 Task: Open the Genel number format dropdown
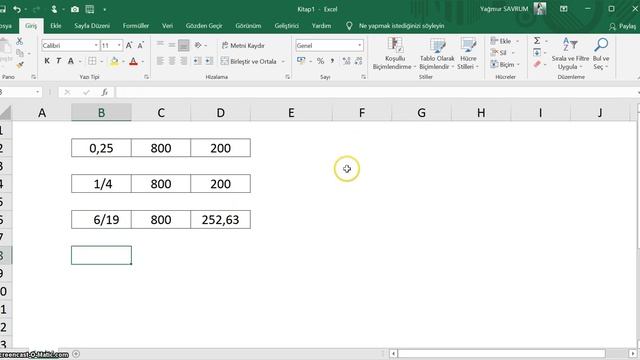[360, 45]
